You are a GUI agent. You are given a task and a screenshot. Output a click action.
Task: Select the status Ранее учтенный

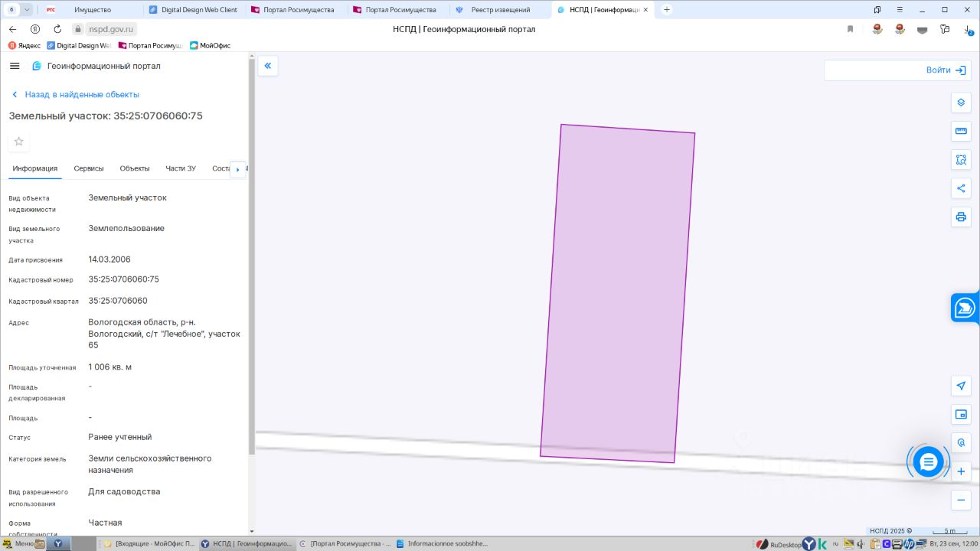click(120, 437)
